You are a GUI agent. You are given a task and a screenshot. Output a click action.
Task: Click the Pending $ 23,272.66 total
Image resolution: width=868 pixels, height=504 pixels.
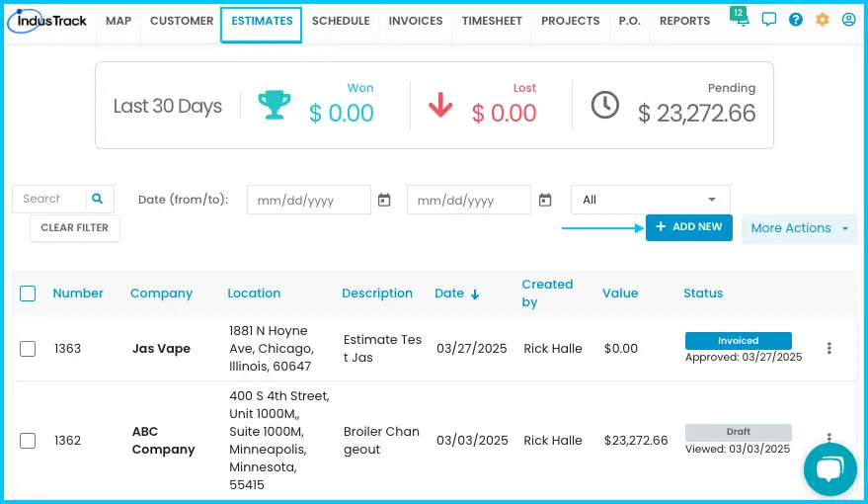pyautogui.click(x=696, y=114)
